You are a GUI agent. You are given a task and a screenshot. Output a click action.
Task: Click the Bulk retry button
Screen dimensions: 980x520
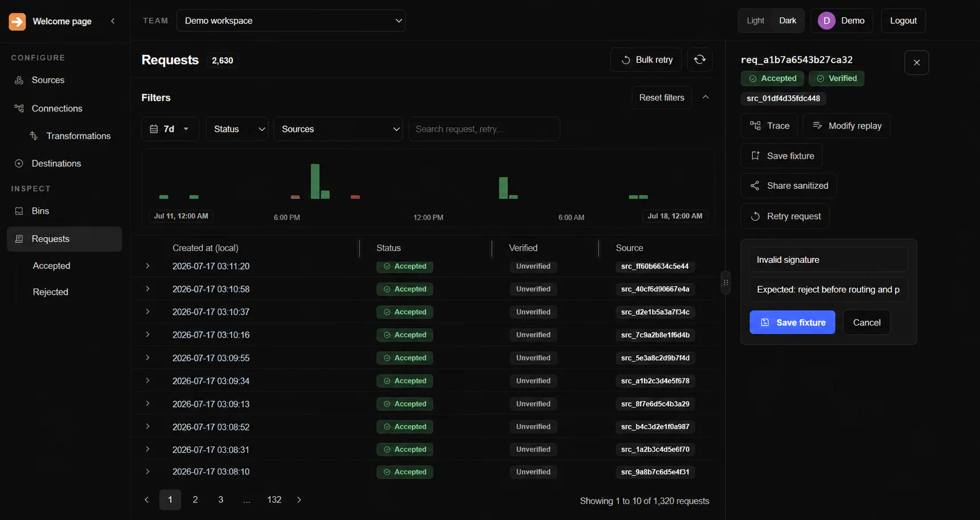pyautogui.click(x=646, y=60)
